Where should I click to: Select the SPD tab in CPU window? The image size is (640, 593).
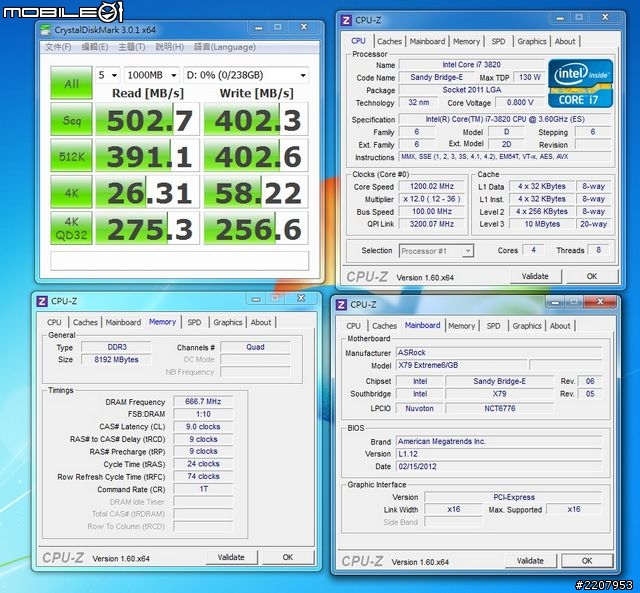pyautogui.click(x=498, y=41)
